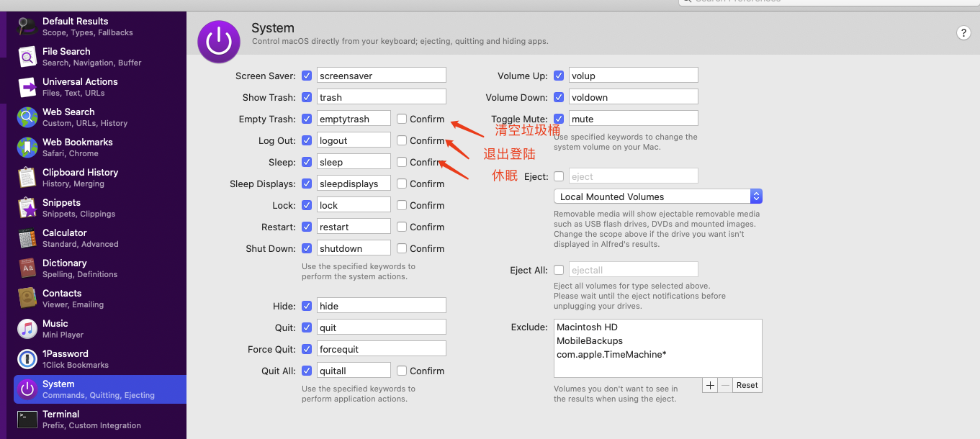The height and width of the screenshot is (439, 980).
Task: Toggle the Toggle Mute keyword checkbox
Action: [x=559, y=119]
